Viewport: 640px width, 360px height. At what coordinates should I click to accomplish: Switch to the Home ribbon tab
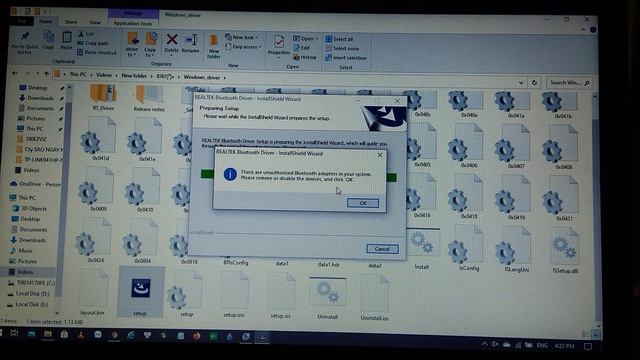pos(46,22)
